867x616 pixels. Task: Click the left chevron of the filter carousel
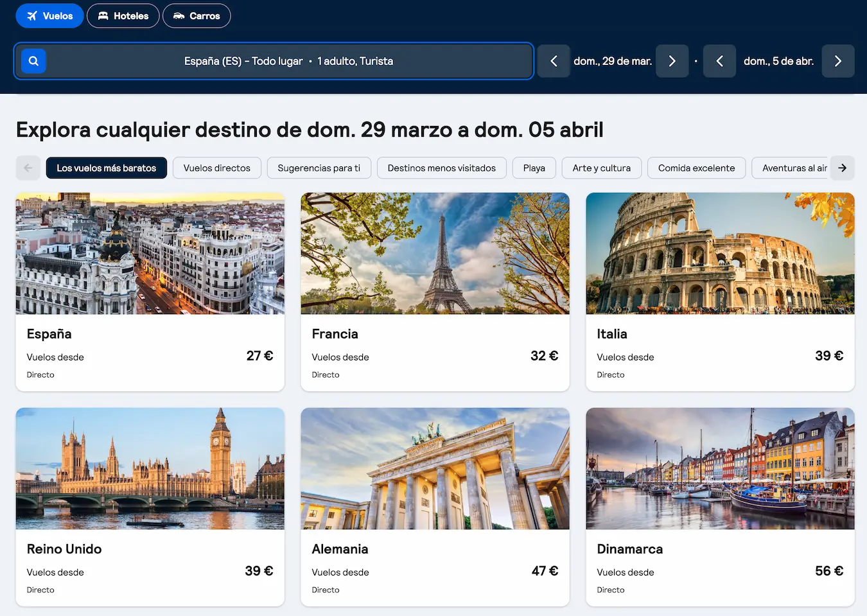28,168
